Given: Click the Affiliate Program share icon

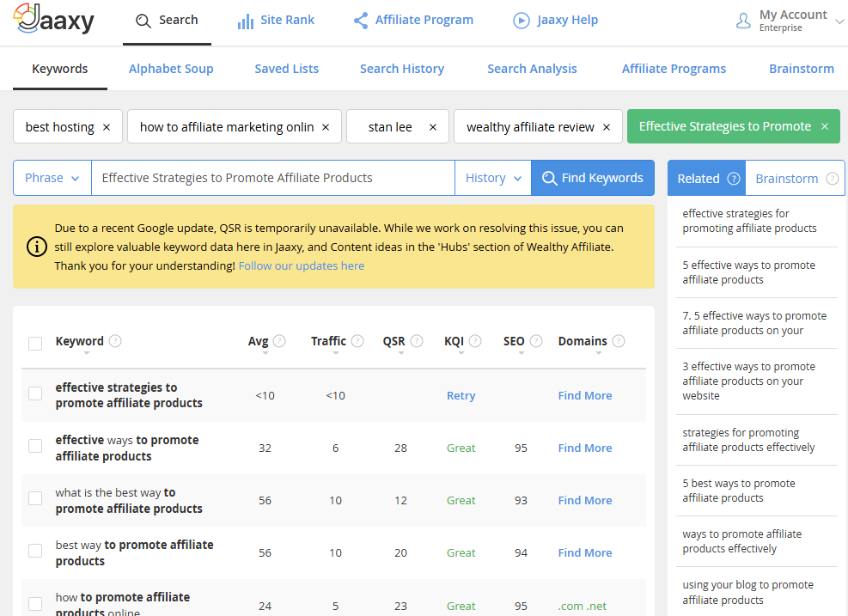Looking at the screenshot, I should (x=361, y=21).
